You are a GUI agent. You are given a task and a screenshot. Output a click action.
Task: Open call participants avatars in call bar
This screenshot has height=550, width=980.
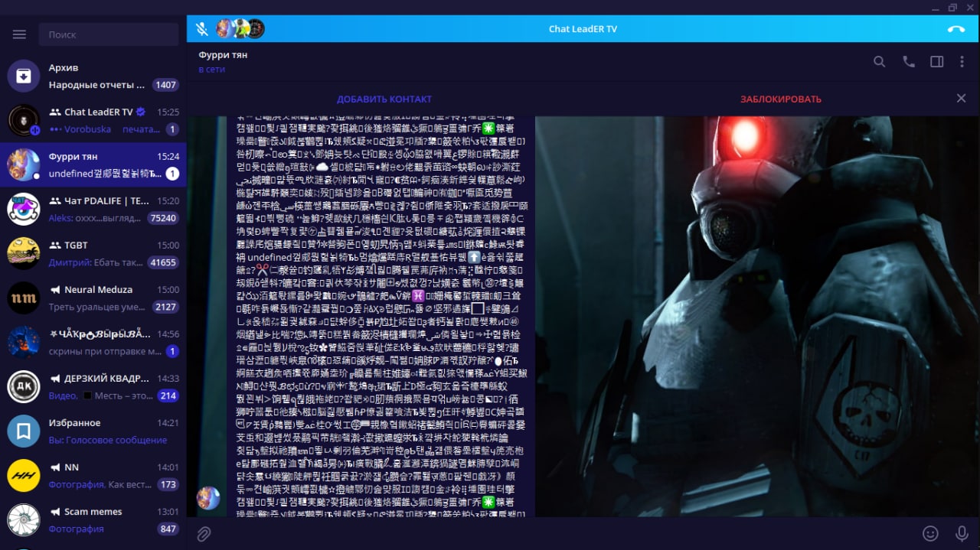(x=240, y=29)
